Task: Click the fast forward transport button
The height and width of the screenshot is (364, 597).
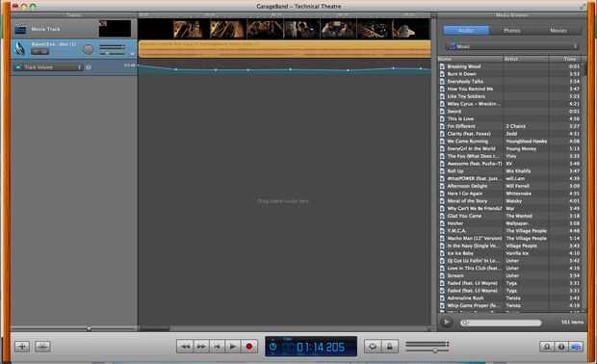Action: click(x=201, y=347)
